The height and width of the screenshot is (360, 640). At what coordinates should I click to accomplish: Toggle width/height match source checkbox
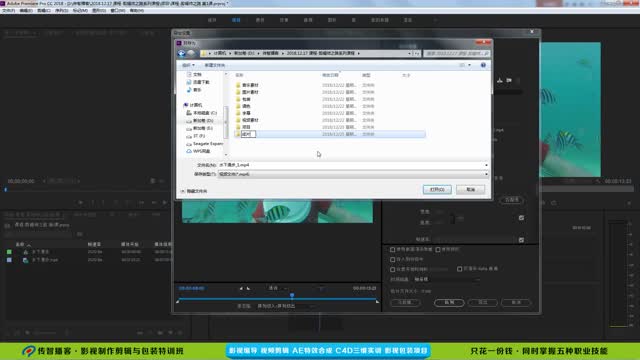521,218
